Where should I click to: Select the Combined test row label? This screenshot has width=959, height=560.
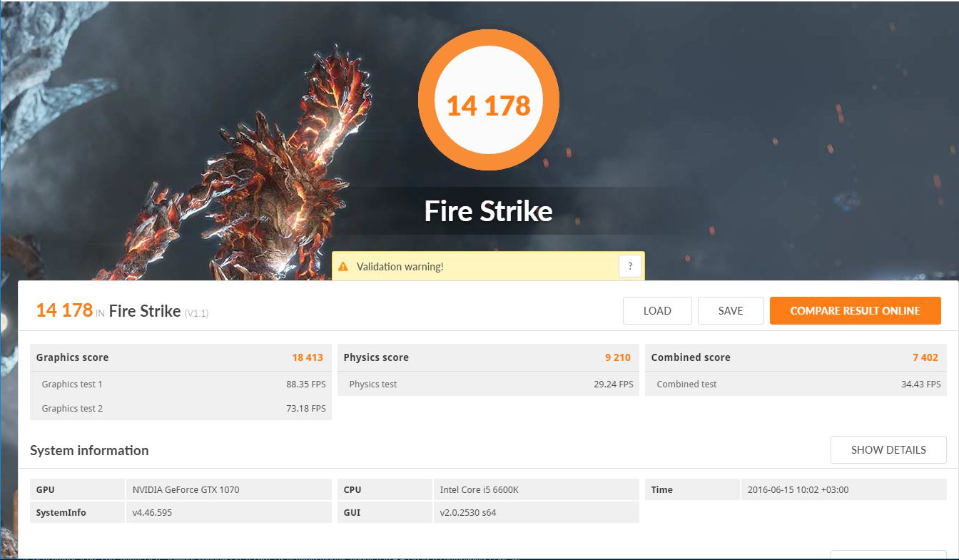tap(686, 384)
